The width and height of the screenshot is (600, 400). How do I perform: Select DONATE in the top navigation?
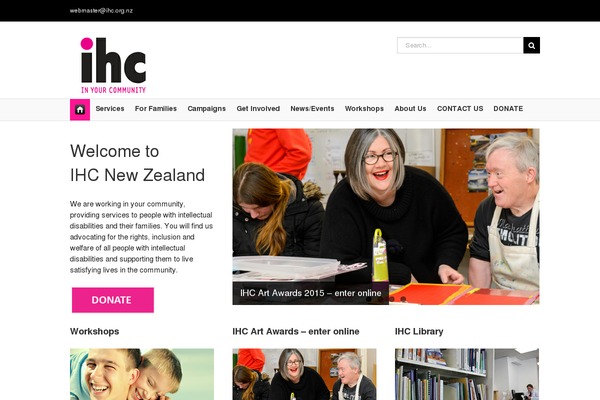pyautogui.click(x=508, y=109)
